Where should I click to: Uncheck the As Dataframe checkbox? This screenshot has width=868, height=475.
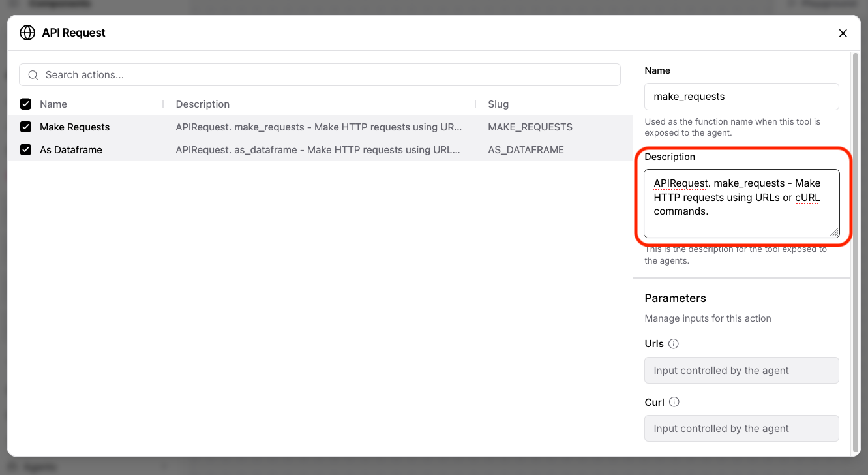tap(25, 150)
